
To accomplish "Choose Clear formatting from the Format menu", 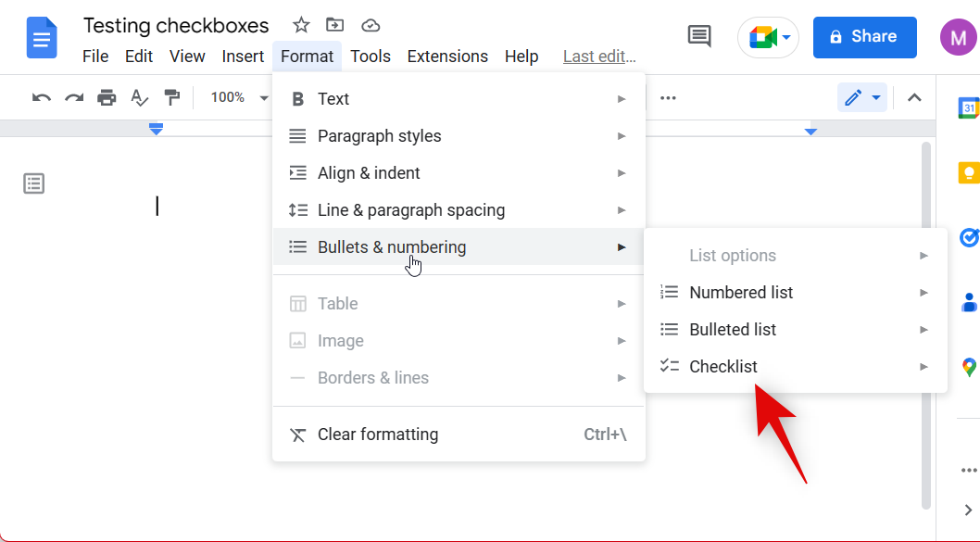I will click(x=377, y=434).
